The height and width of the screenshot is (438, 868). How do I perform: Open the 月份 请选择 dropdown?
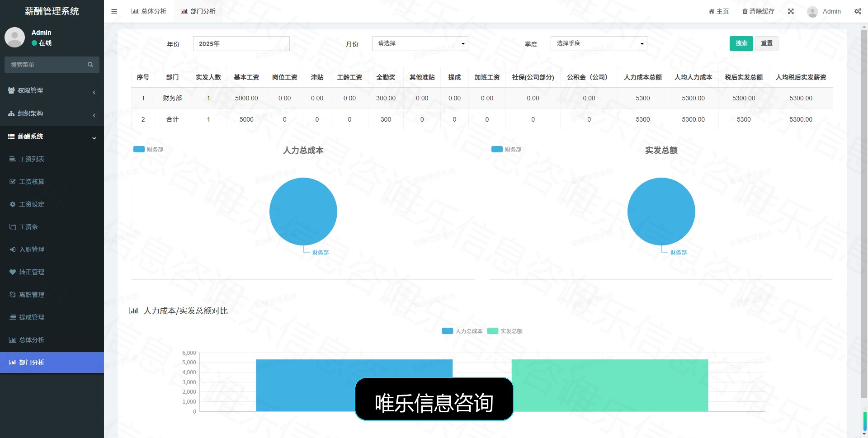click(420, 43)
